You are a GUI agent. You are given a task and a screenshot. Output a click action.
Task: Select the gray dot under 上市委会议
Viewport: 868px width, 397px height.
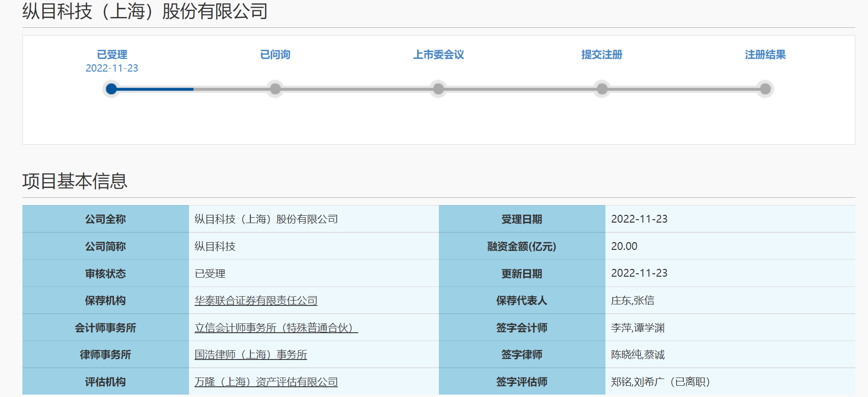[x=438, y=89]
